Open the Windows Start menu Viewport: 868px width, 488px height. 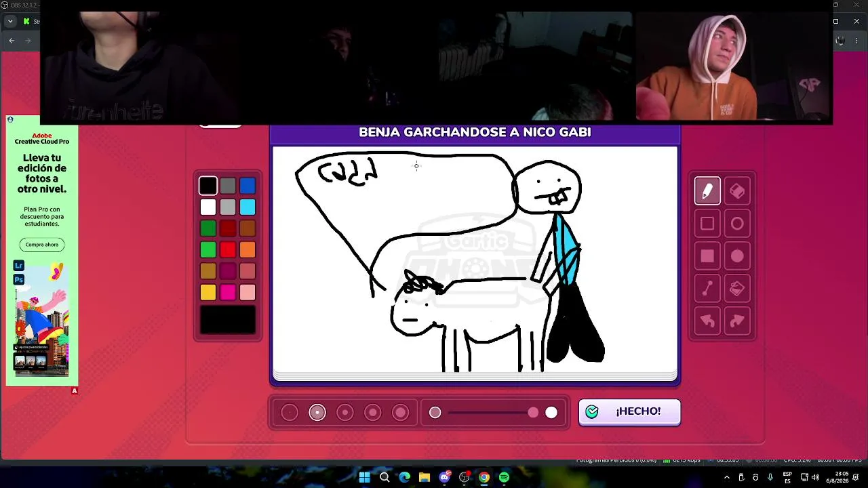pos(365,477)
